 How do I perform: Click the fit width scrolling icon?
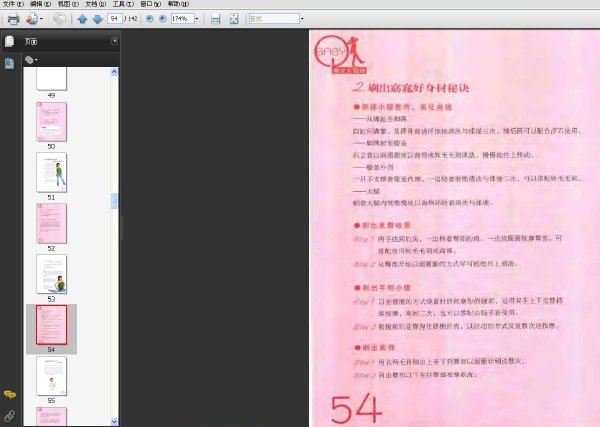(216, 19)
